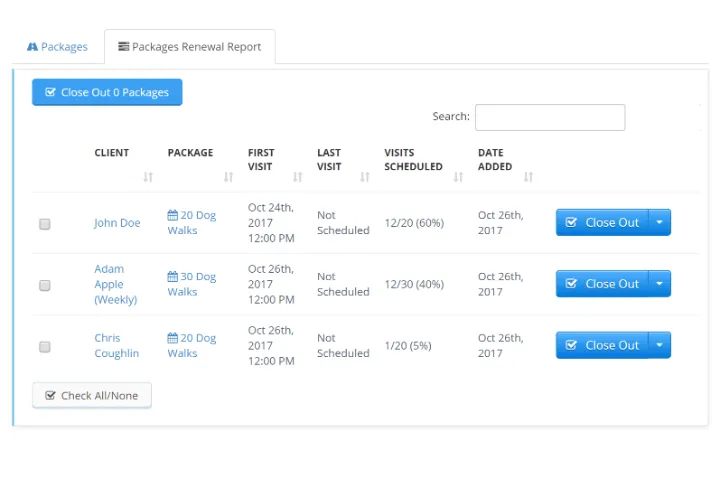
Task: Sort table by Date Added column
Action: (528, 177)
